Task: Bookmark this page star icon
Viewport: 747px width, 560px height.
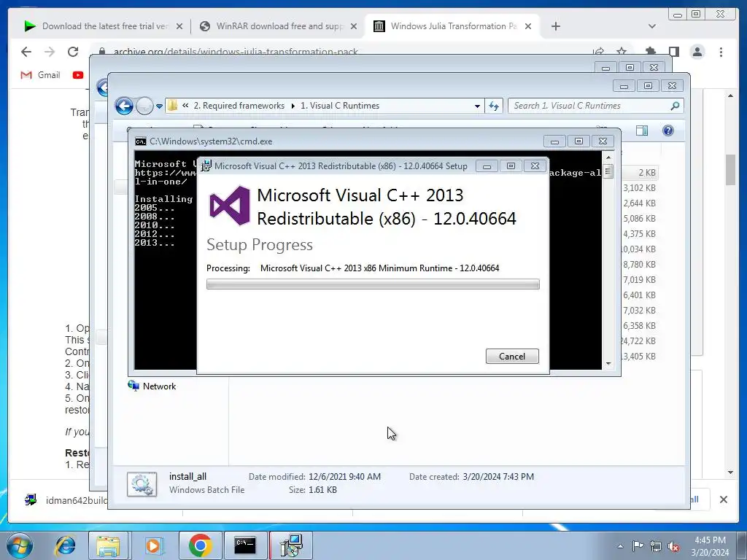Action: (622, 51)
